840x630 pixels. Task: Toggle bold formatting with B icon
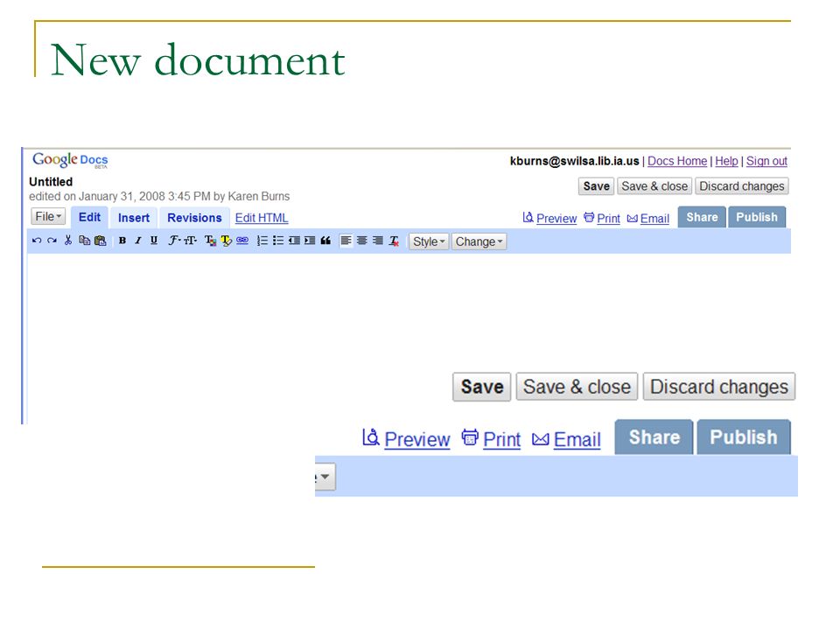122,241
